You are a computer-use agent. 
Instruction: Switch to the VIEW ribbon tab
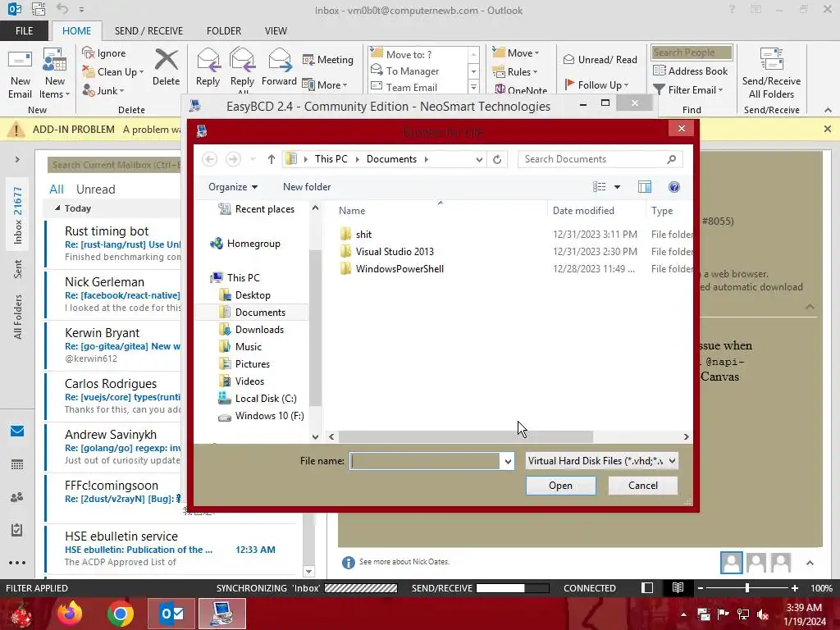(276, 31)
